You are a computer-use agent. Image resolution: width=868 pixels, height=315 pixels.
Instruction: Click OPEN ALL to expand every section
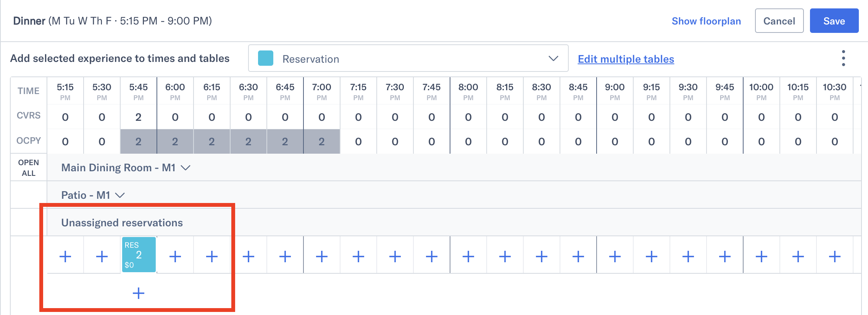[x=28, y=167]
